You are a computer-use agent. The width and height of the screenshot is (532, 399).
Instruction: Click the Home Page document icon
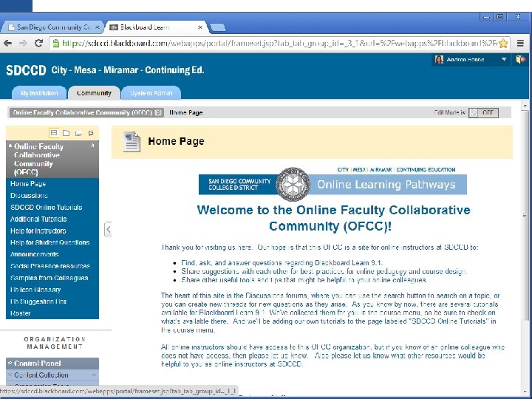click(x=132, y=141)
